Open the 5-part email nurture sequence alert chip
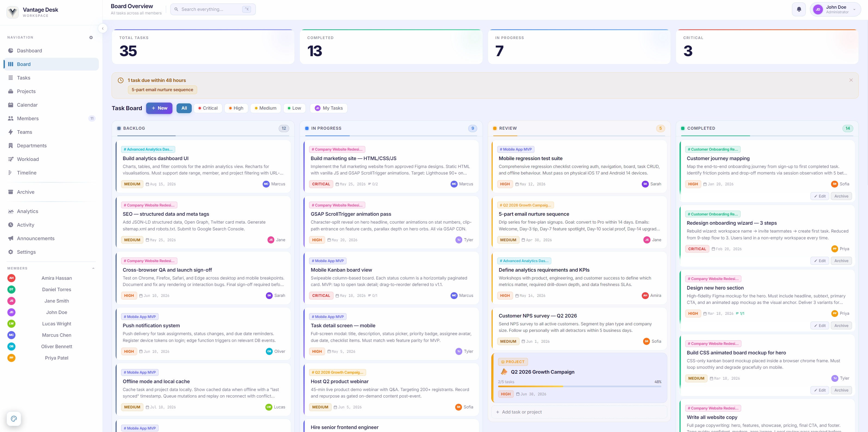The height and width of the screenshot is (432, 868). [x=162, y=90]
